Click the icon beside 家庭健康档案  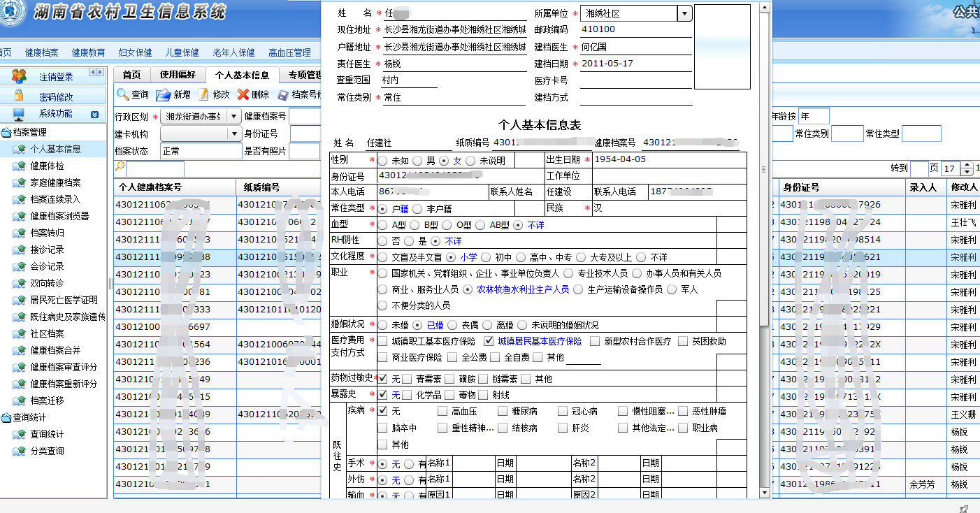[x=20, y=182]
